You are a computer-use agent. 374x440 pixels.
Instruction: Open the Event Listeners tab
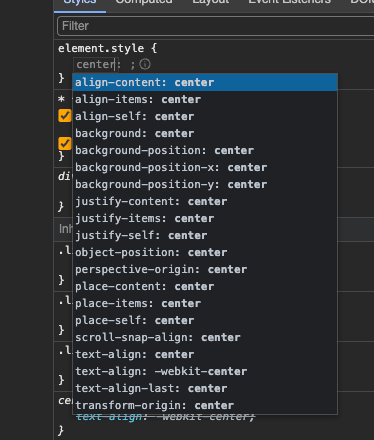click(289, 3)
